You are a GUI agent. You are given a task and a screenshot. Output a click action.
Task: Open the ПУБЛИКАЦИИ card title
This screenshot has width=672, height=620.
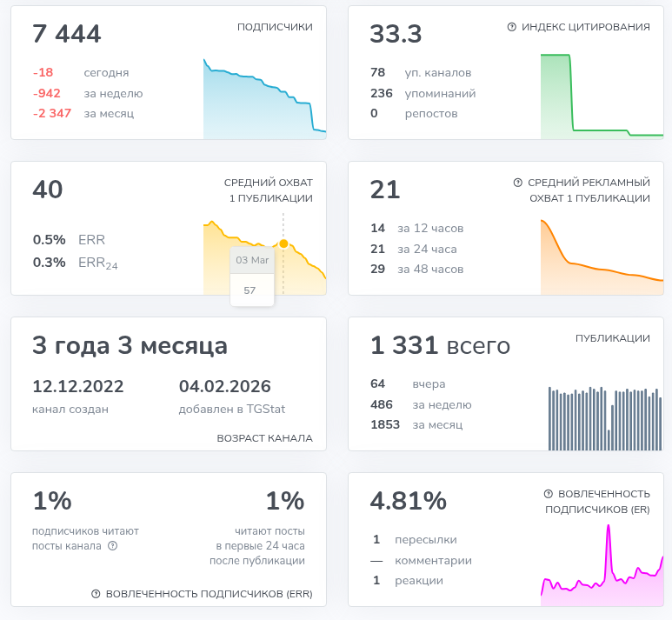click(612, 338)
